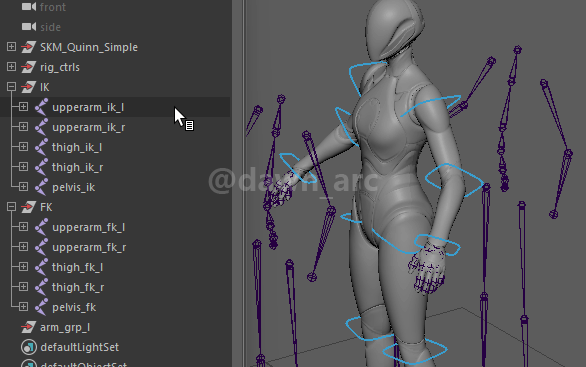
Task: Select defaultLightSet in the outliner
Action: click(x=80, y=347)
